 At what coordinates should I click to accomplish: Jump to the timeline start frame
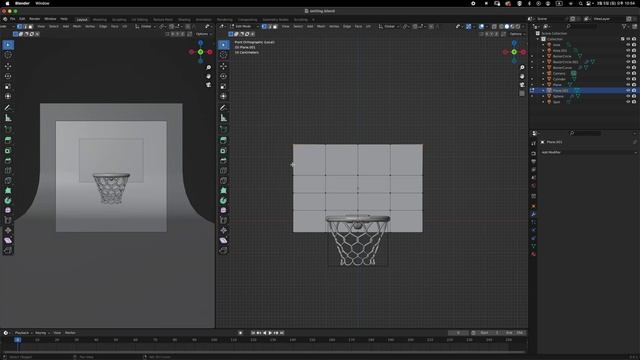(253, 333)
